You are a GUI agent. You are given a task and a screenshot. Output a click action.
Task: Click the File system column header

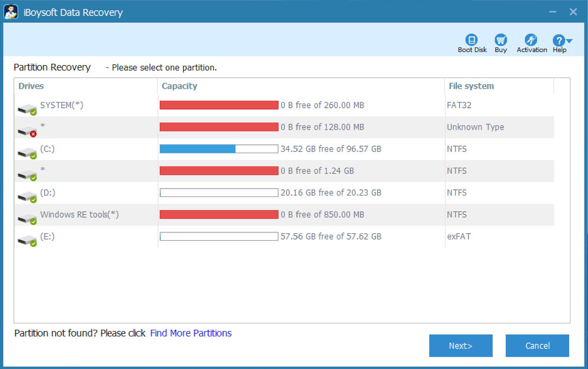coord(471,86)
